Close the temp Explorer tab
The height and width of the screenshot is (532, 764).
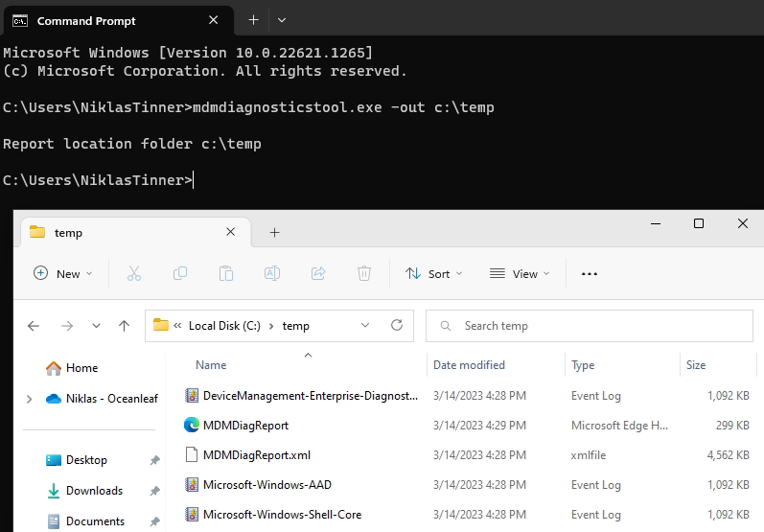point(230,232)
